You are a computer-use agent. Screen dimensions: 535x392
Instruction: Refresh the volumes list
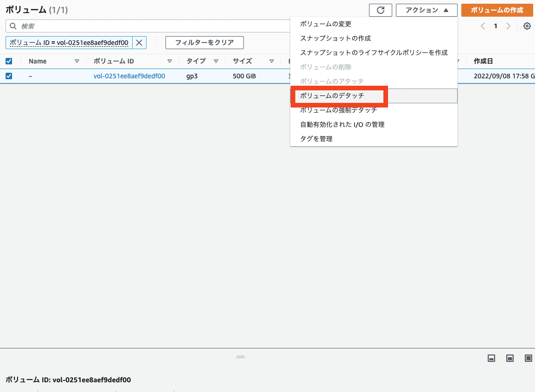tap(381, 10)
